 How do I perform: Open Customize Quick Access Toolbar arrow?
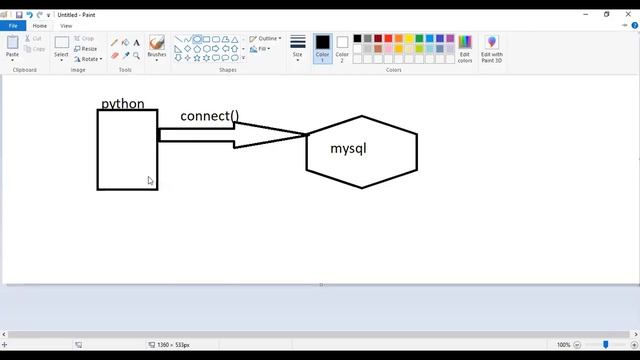point(48,15)
